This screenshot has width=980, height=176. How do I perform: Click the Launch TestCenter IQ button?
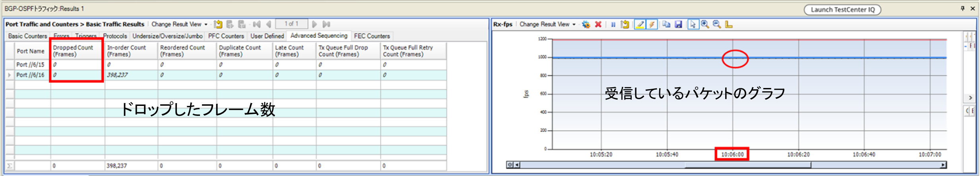tap(842, 10)
